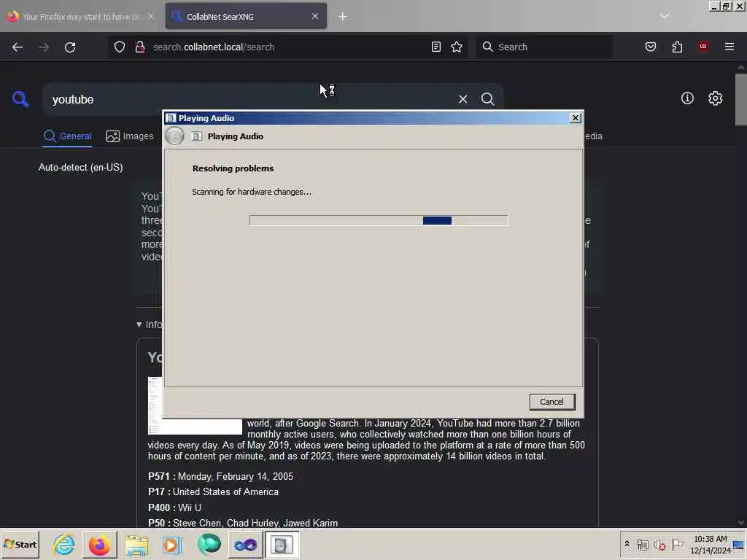Click the 'Resolving problems' heading text
This screenshot has width=747, height=560.
pyautogui.click(x=233, y=168)
